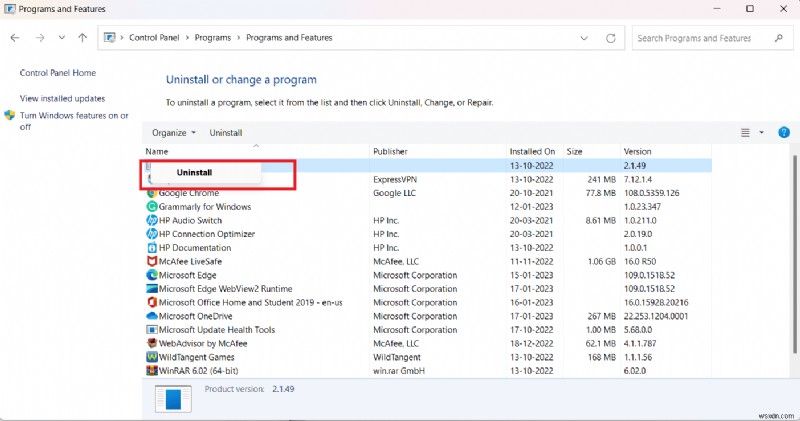Click the WinRAR 6.02 icon
The height and width of the screenshot is (421, 800).
coord(152,371)
